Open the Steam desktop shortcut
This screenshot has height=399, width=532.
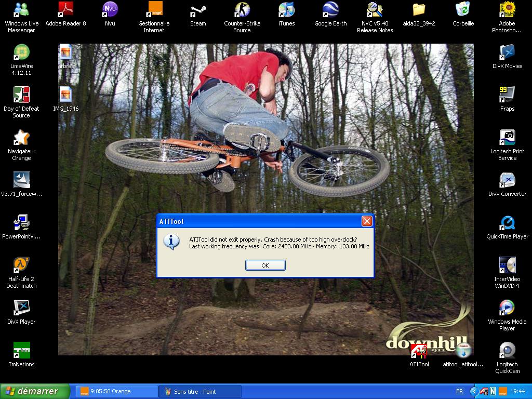pos(198,10)
